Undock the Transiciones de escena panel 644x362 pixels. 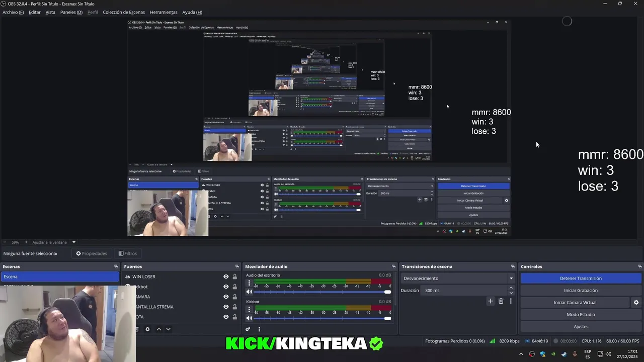click(513, 266)
